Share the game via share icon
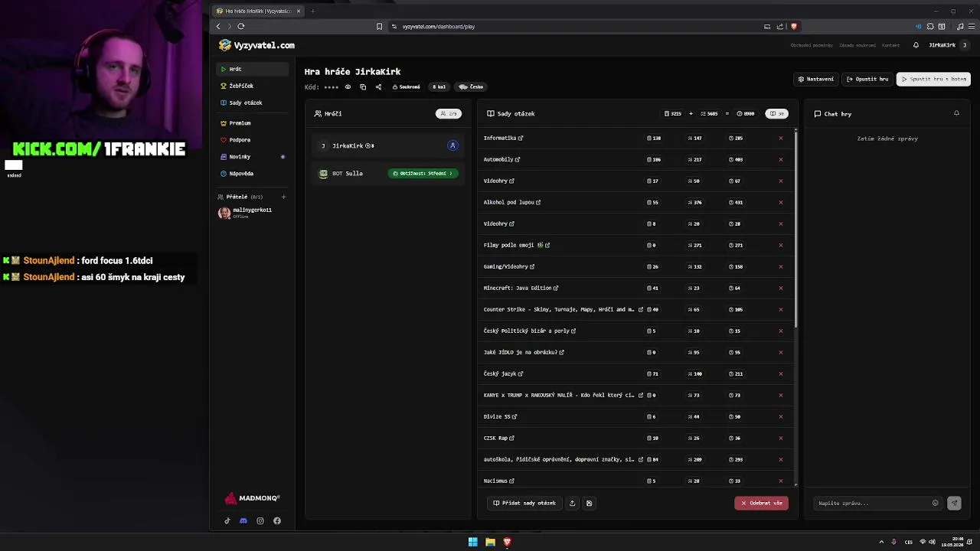The height and width of the screenshot is (551, 980). tap(378, 87)
